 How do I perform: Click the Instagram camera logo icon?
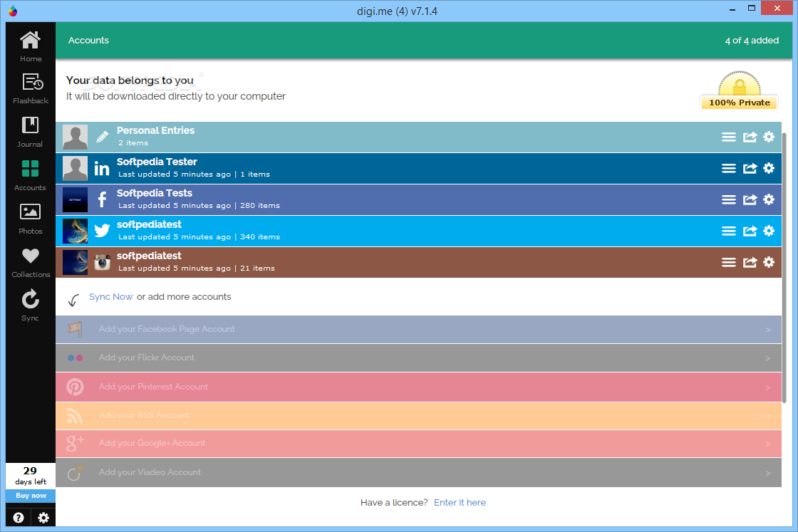[x=102, y=262]
